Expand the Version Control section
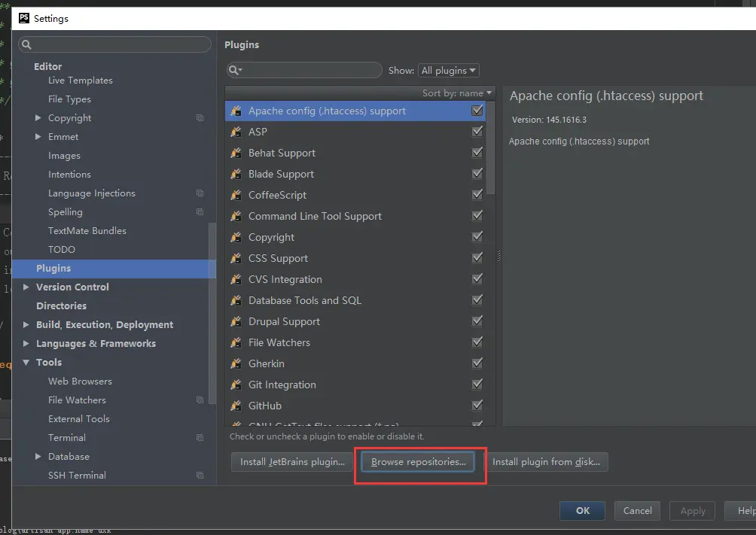Screen dimensions: 756x535 click(x=26, y=287)
